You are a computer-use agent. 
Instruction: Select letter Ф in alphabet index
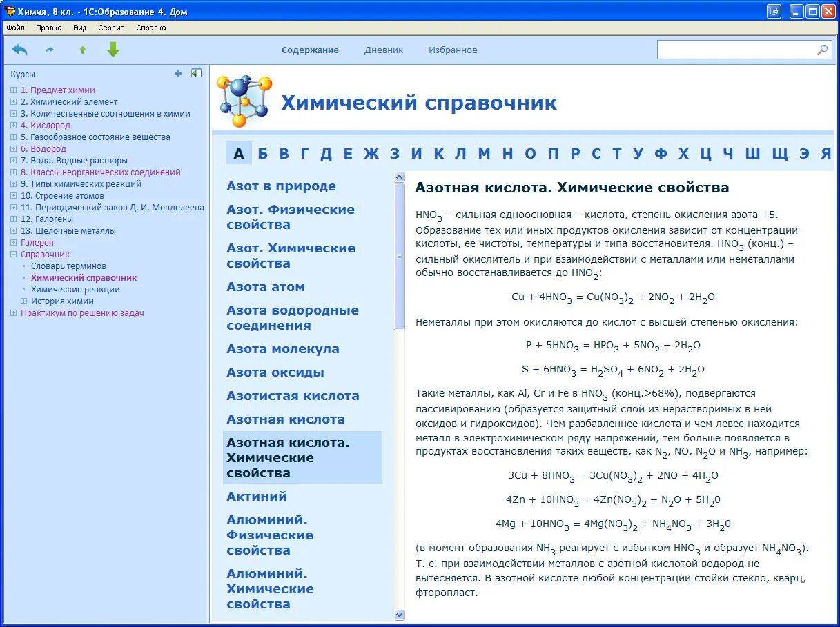click(x=661, y=154)
